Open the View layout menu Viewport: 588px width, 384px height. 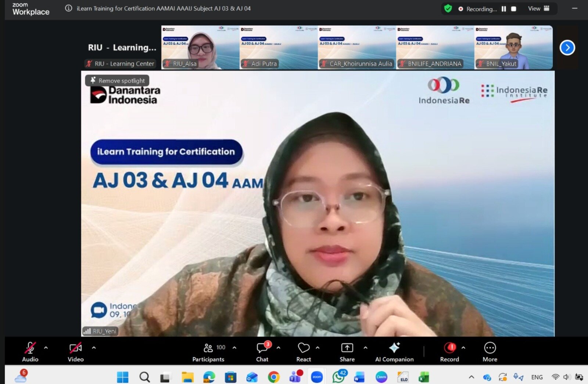[x=538, y=8]
